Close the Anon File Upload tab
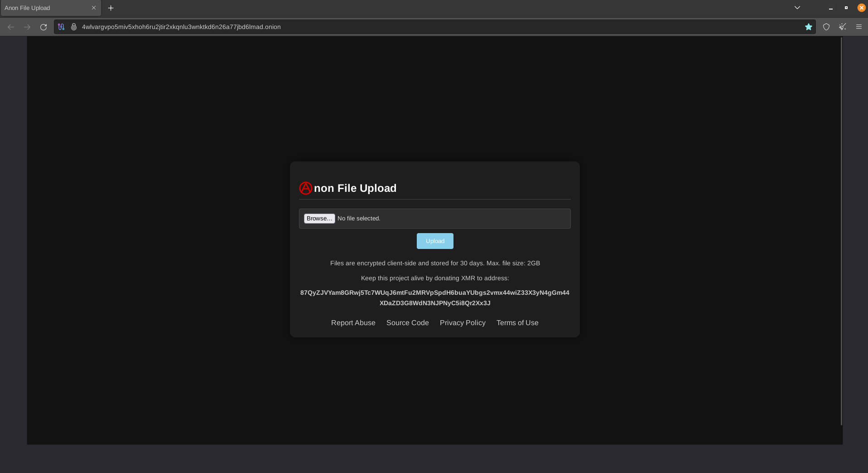868x473 pixels. click(x=94, y=8)
